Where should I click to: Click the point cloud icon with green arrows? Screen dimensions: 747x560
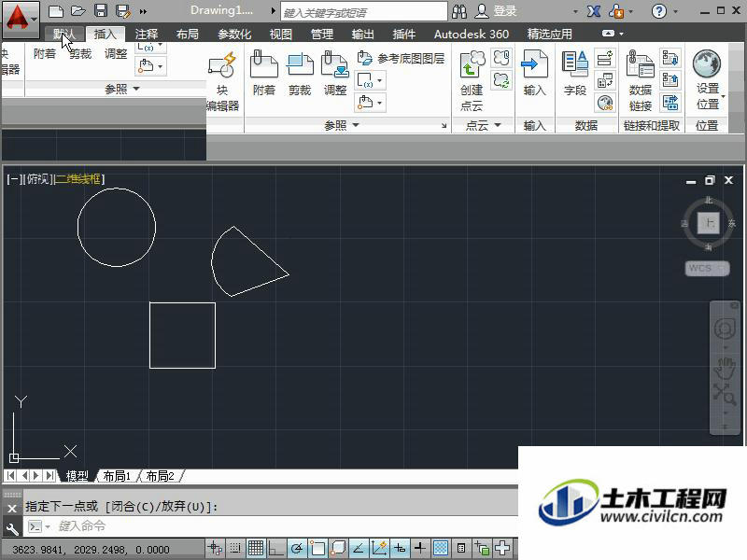[x=501, y=80]
